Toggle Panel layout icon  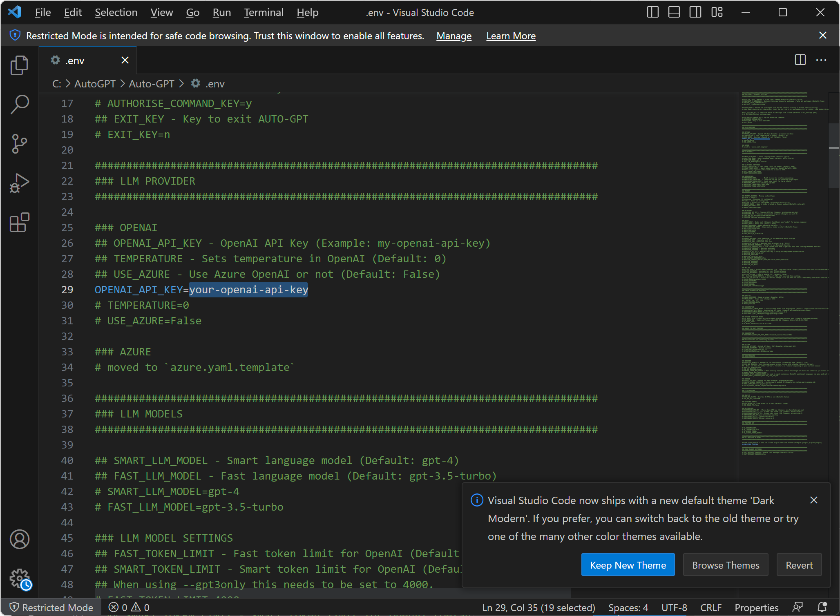[x=674, y=12]
